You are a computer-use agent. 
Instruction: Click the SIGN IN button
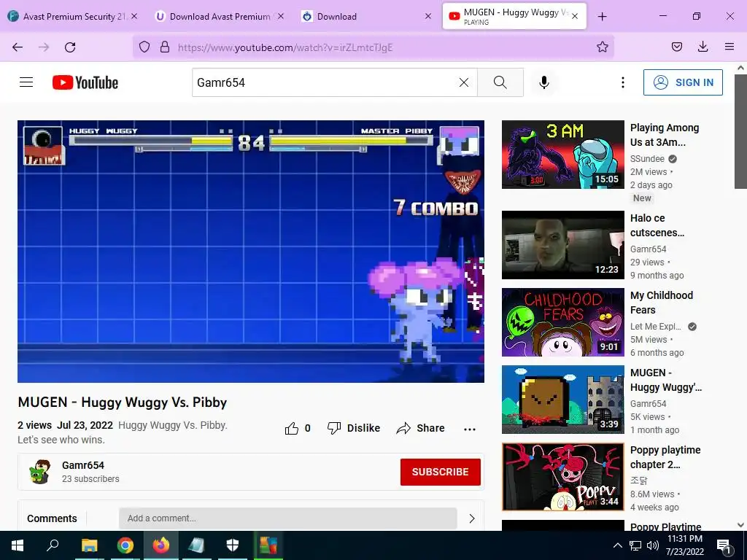tap(683, 82)
